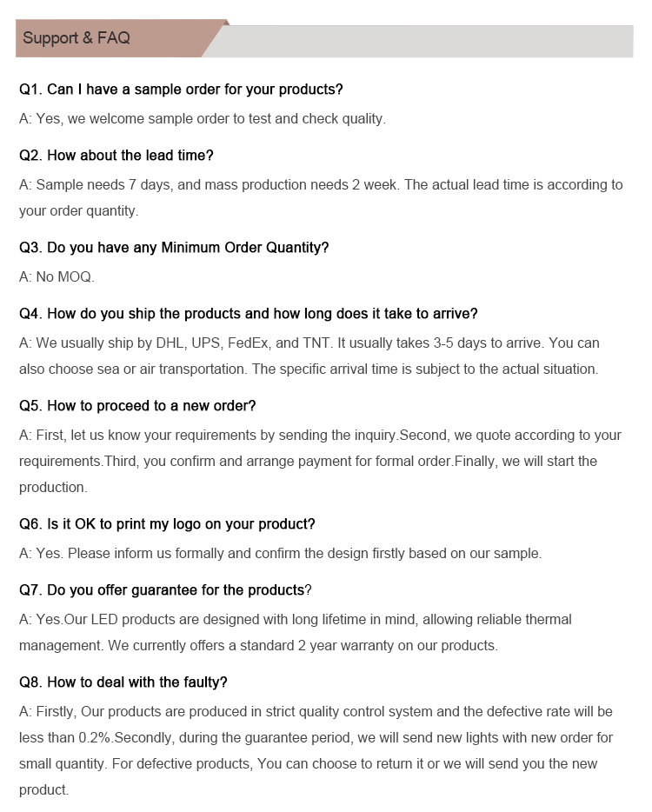Select the Q4 shipping question

(249, 314)
